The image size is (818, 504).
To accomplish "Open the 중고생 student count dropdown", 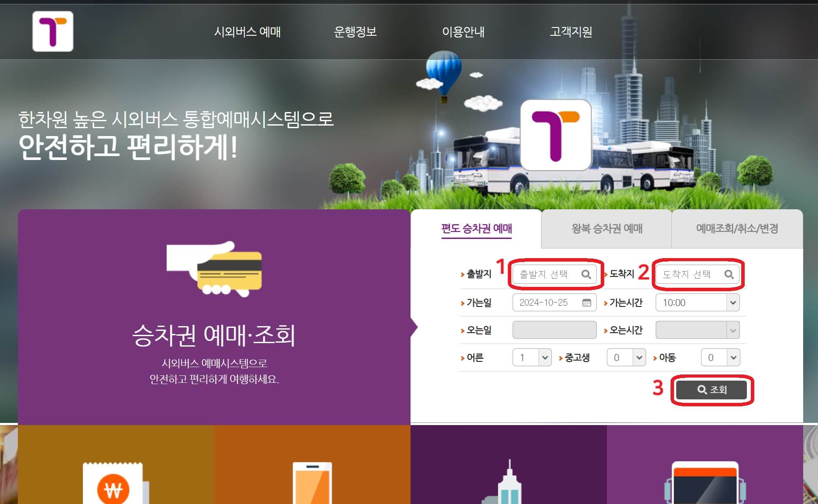I will tap(640, 357).
